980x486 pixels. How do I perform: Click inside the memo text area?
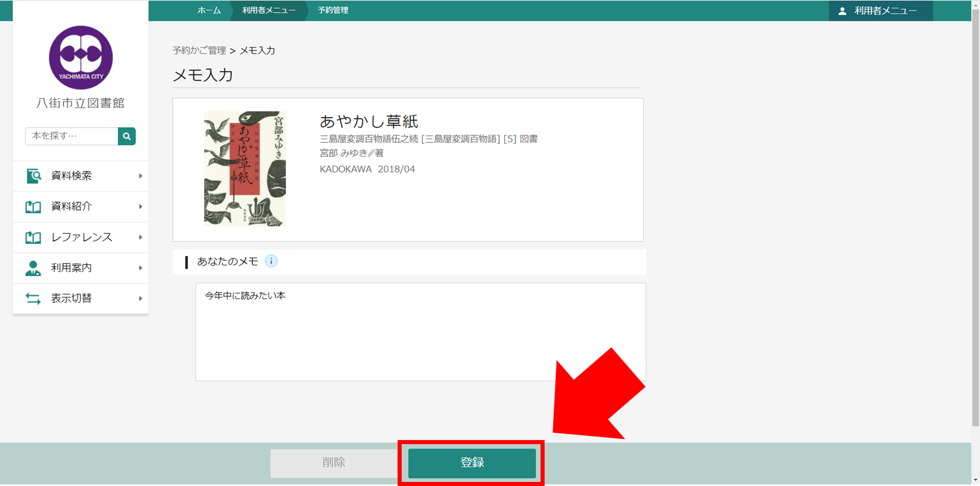click(421, 332)
